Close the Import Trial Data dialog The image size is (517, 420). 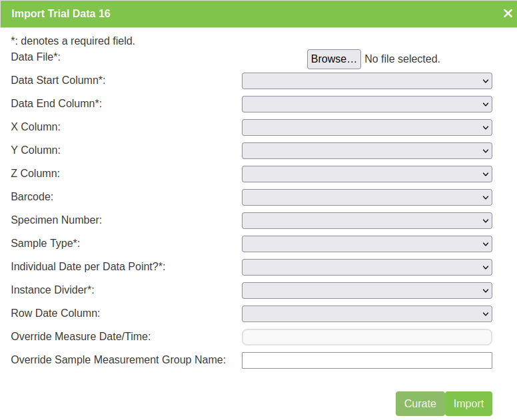(x=508, y=13)
